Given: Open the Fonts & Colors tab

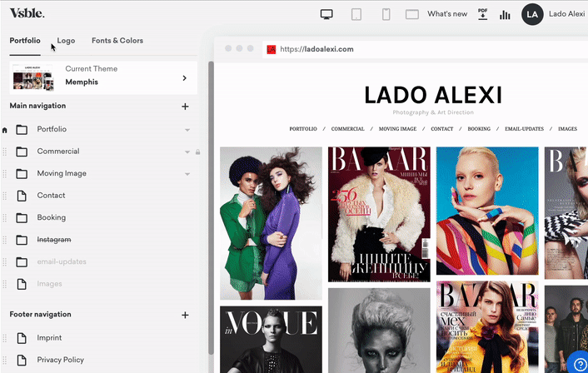Looking at the screenshot, I should [x=117, y=40].
